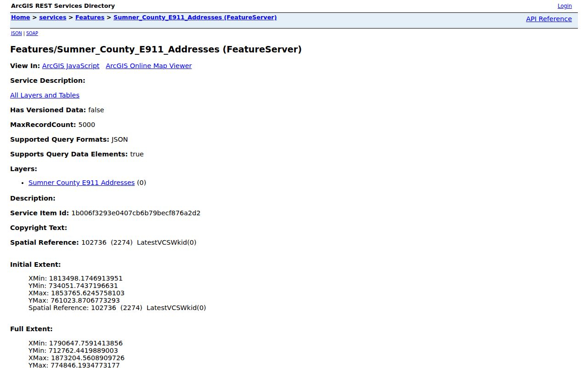Image resolution: width=588 pixels, height=368 pixels.
Task: Click the page heading Features/Sumner_County_E911_Addresses
Action: pyautogui.click(x=156, y=49)
